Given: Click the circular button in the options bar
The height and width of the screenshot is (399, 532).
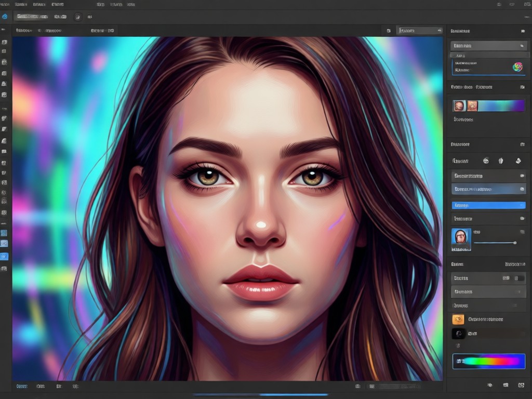Looking at the screenshot, I should 78,17.
